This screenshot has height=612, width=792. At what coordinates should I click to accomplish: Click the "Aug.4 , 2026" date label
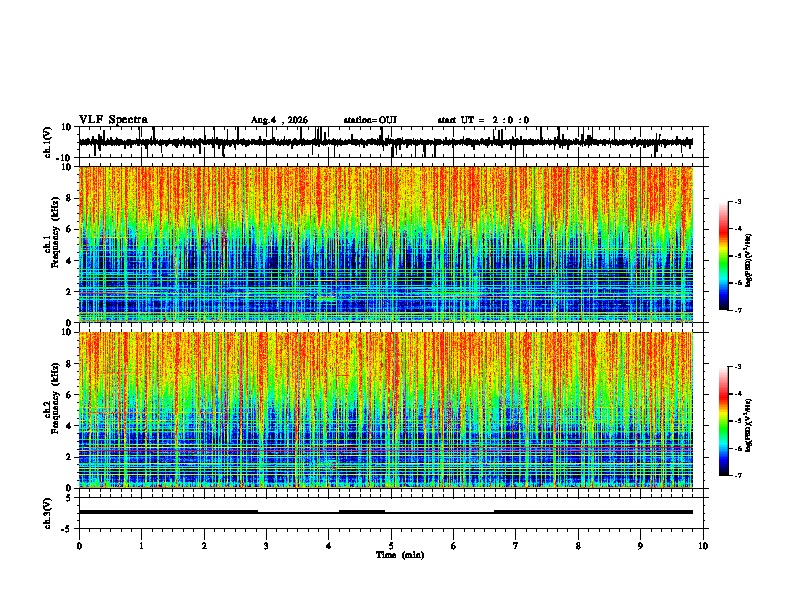279,120
